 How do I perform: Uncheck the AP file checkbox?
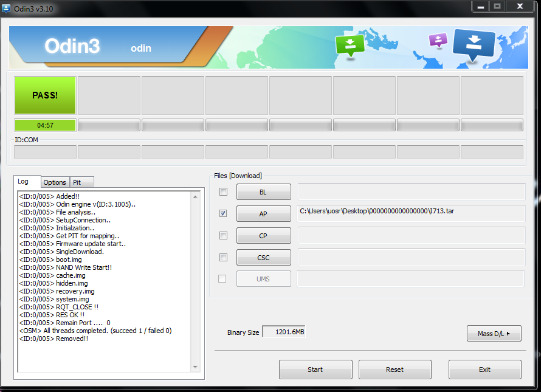223,213
